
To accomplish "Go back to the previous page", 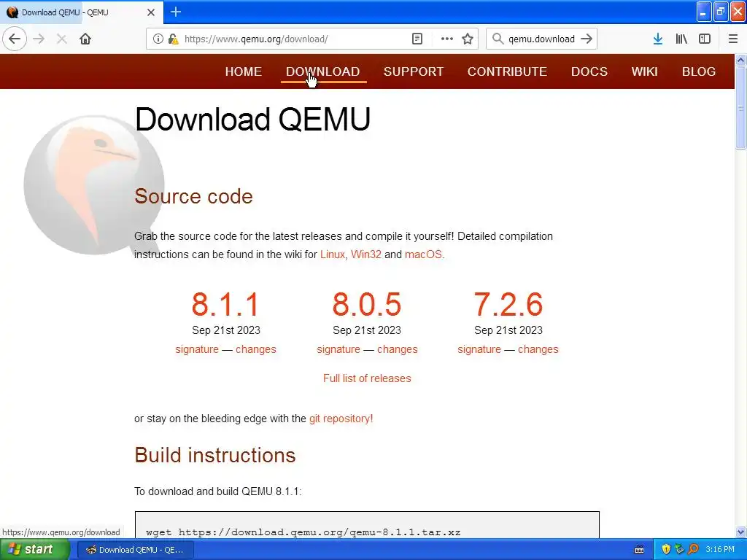I will pyautogui.click(x=15, y=39).
